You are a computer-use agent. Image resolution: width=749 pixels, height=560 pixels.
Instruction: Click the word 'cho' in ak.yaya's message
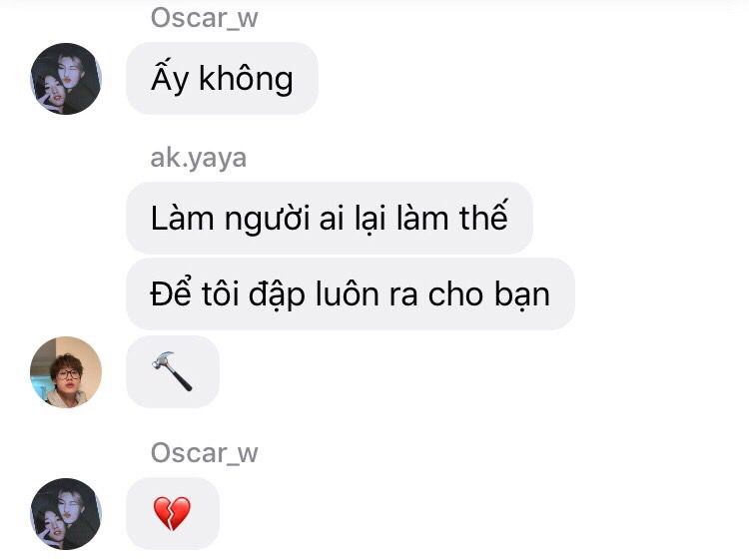point(456,293)
